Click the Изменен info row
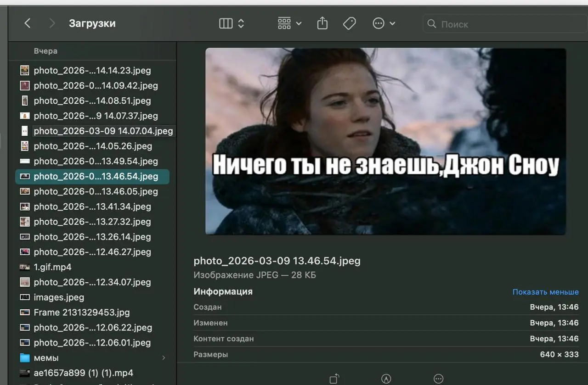The width and height of the screenshot is (588, 385). [x=386, y=323]
